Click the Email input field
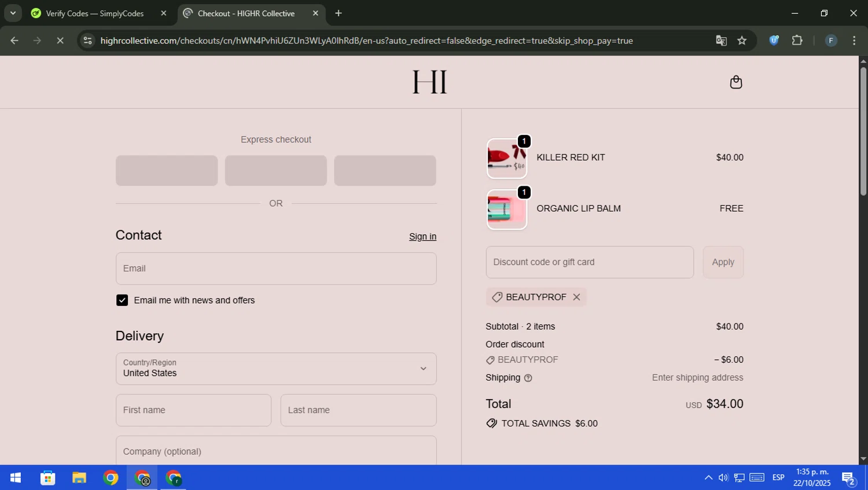The width and height of the screenshot is (868, 490). click(276, 268)
